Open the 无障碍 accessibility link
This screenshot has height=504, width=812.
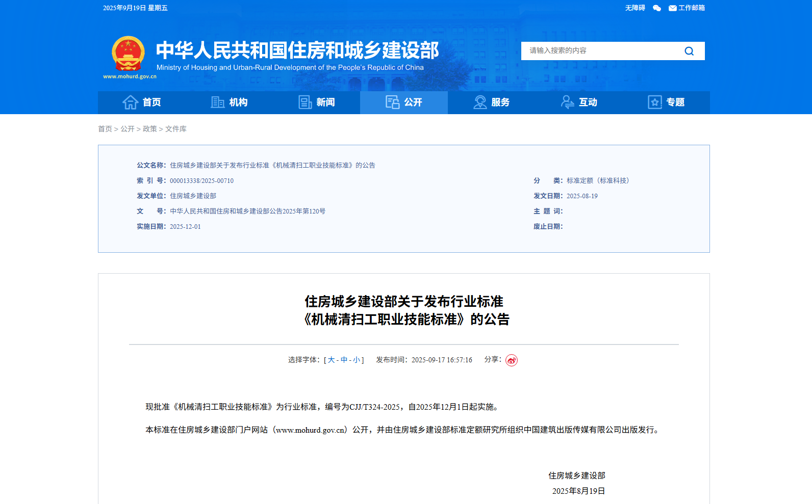pos(635,8)
